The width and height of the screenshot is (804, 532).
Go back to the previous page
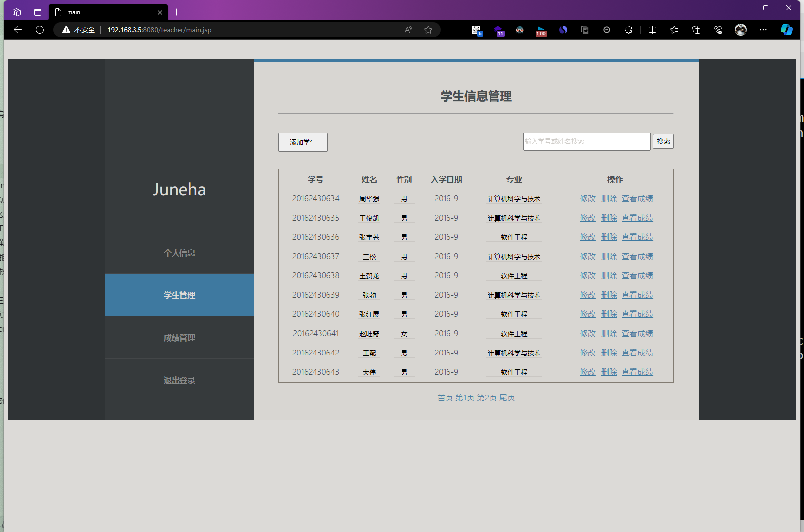[x=18, y=30]
